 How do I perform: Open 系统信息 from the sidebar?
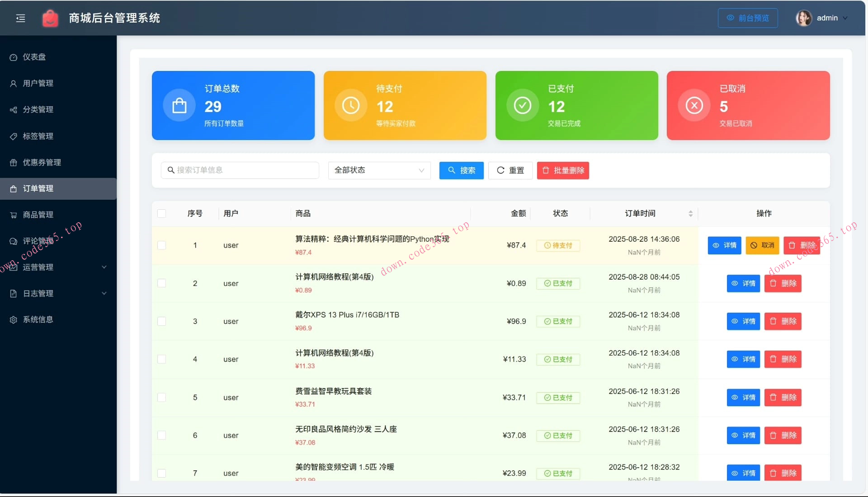(x=38, y=319)
